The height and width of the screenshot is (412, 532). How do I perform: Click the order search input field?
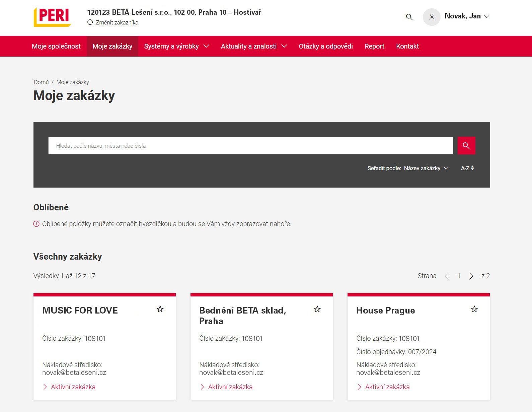pyautogui.click(x=250, y=146)
